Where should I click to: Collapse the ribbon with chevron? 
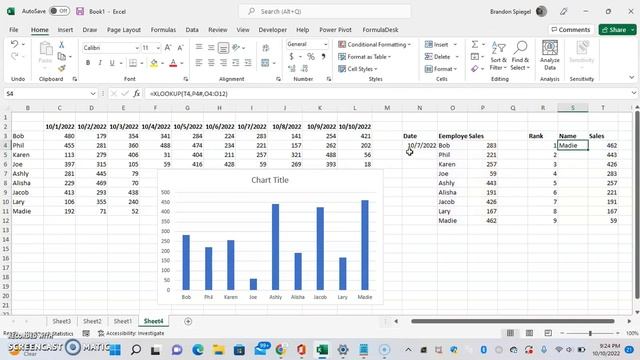point(631,78)
